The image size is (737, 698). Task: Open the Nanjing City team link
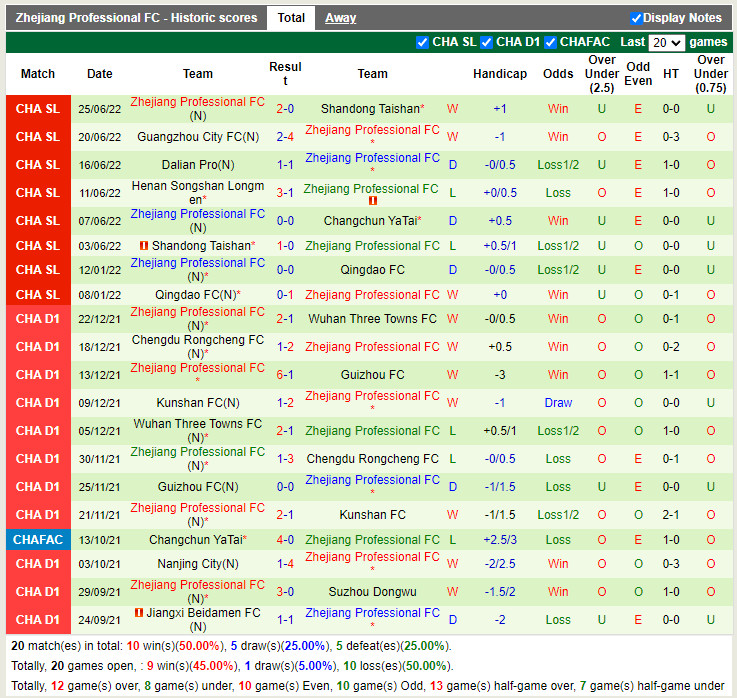point(198,564)
